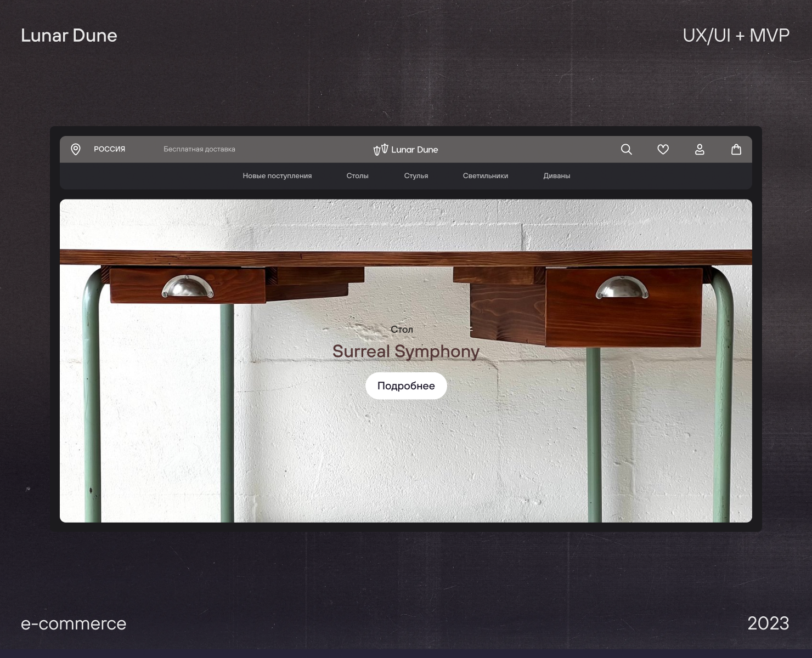Open the shopping cart icon
The height and width of the screenshot is (658, 812).
coord(736,149)
